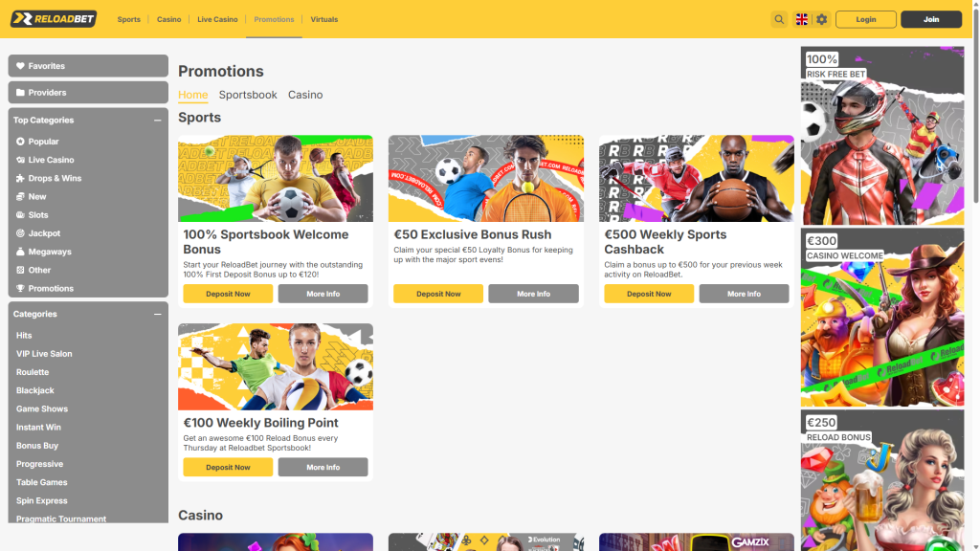More Info on €100 Weekly Boiling Point
This screenshot has width=980, height=551.
[323, 467]
